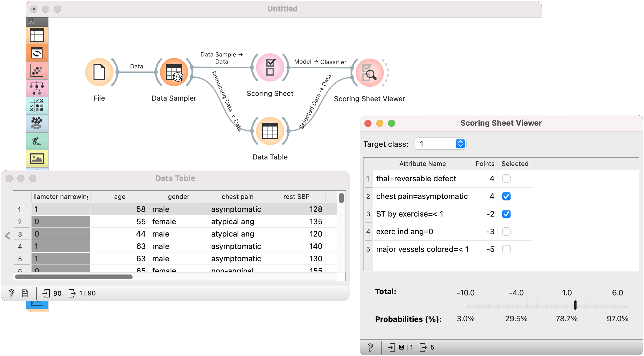Open the Transform category in sidebar
Image resolution: width=644 pixels, height=356 pixels.
[37, 53]
